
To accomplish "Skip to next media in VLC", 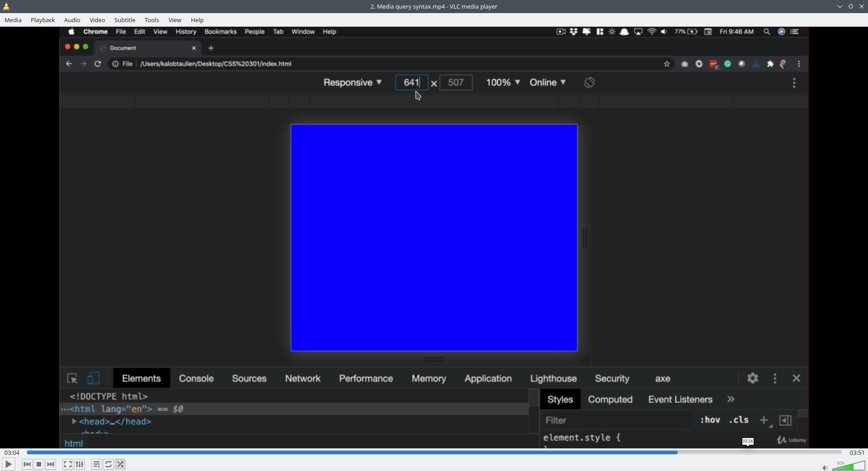I will tap(51, 464).
